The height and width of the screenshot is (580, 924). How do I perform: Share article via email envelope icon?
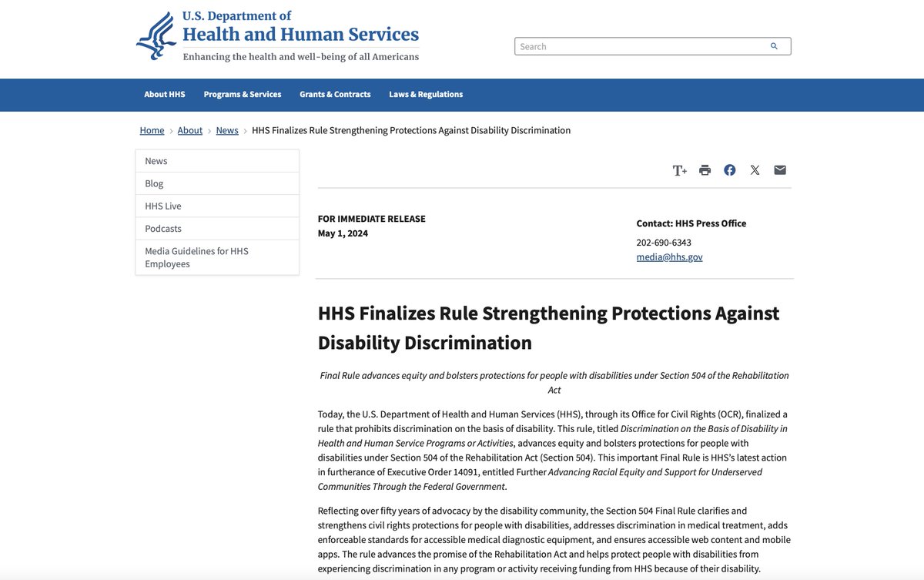[x=780, y=170]
